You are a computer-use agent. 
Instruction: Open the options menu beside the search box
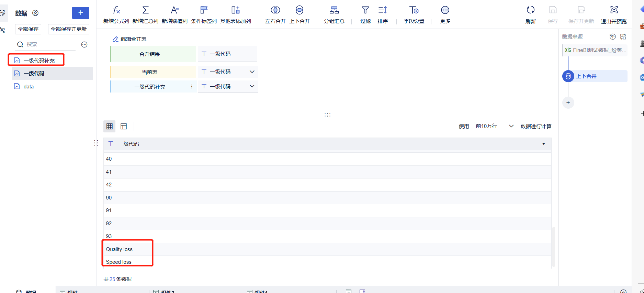[84, 44]
